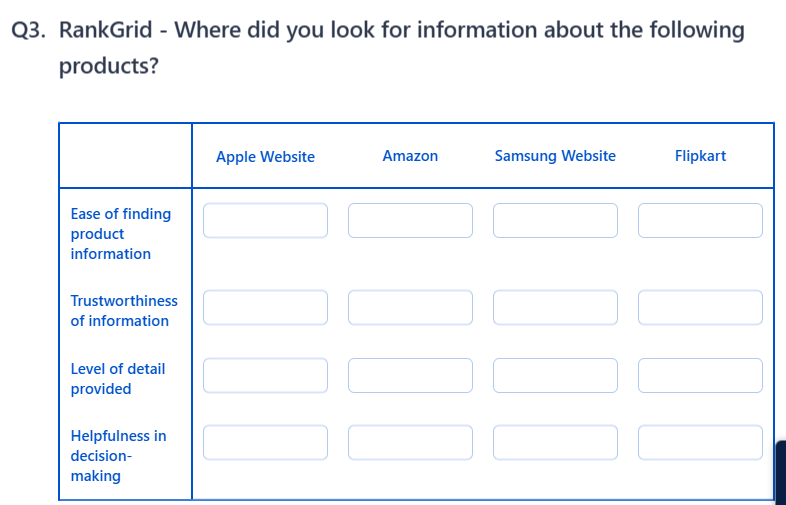
Task: Click the Apple Website column header
Action: point(265,157)
